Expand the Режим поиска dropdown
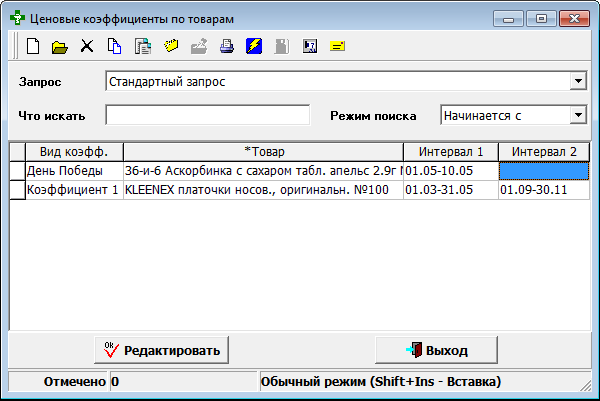This screenshot has height=401, width=600. (578, 115)
